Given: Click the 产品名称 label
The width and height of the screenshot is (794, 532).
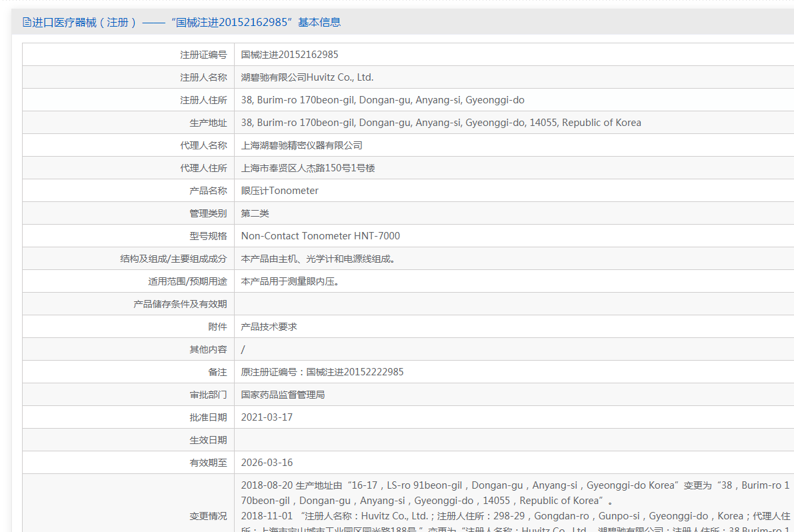Looking at the screenshot, I should [x=208, y=191].
